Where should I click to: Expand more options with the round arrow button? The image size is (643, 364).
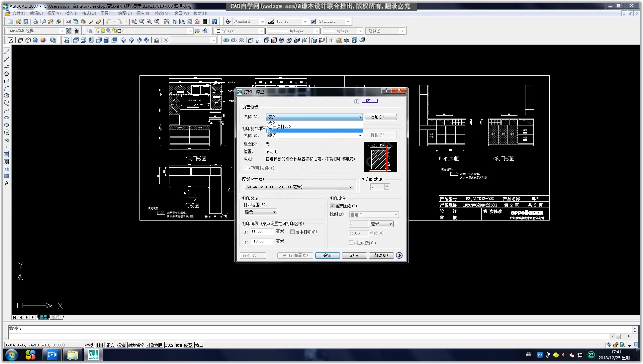(x=399, y=255)
